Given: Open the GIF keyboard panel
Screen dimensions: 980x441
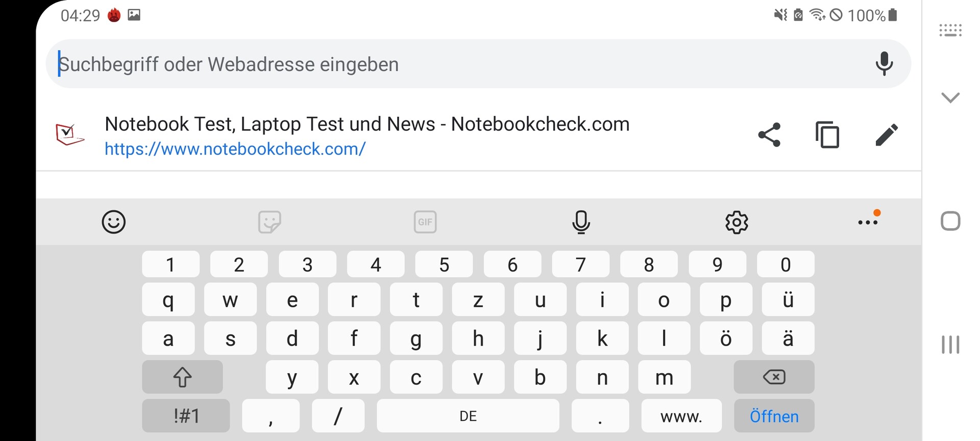Looking at the screenshot, I should tap(425, 222).
